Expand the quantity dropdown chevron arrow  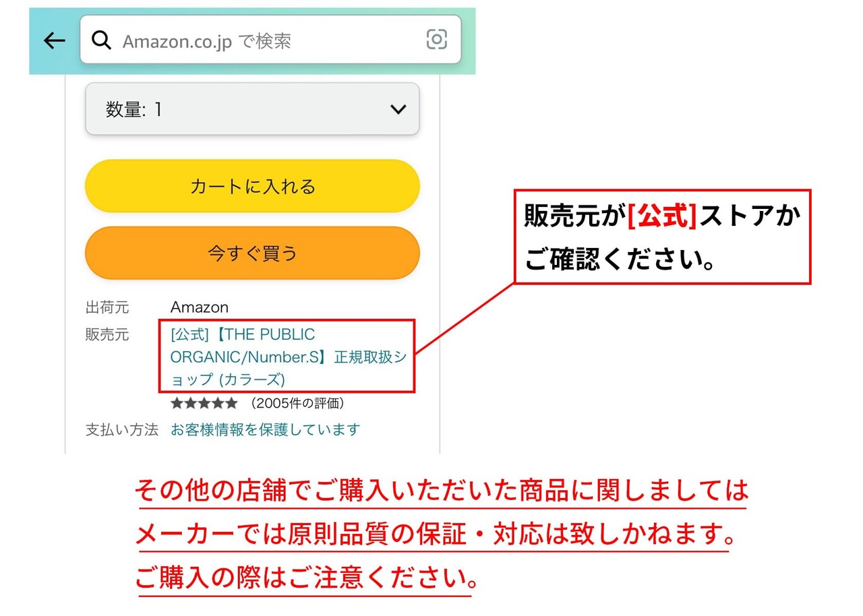click(x=398, y=109)
